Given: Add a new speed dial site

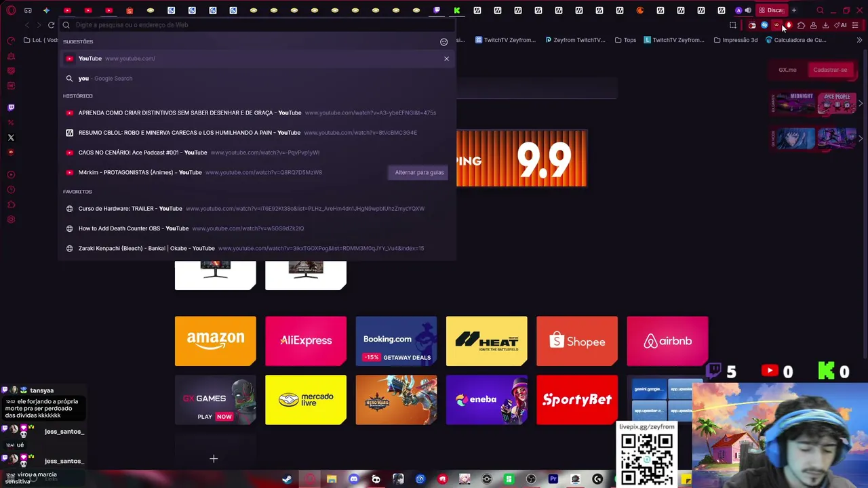Looking at the screenshot, I should [x=214, y=459].
